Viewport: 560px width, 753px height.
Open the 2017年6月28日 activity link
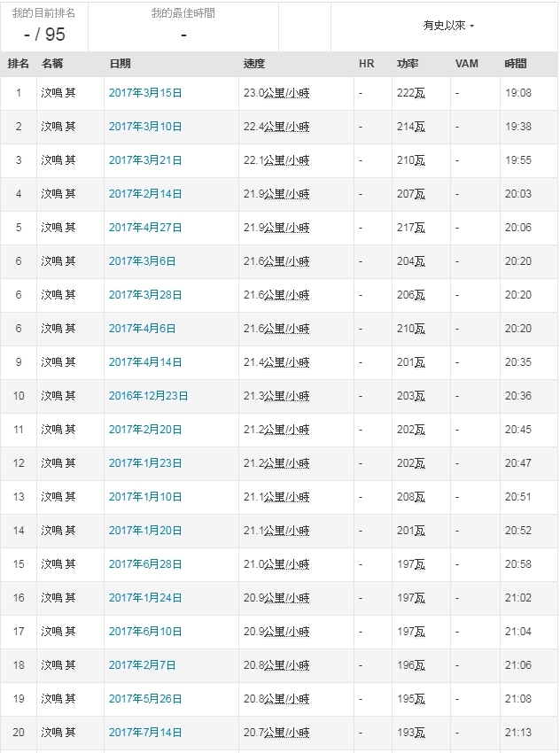pyautogui.click(x=145, y=564)
